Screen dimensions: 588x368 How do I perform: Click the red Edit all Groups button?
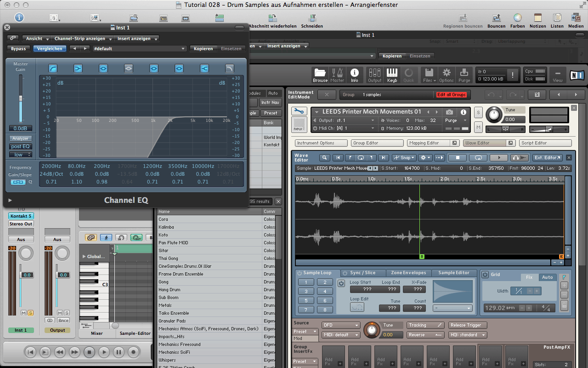(452, 95)
